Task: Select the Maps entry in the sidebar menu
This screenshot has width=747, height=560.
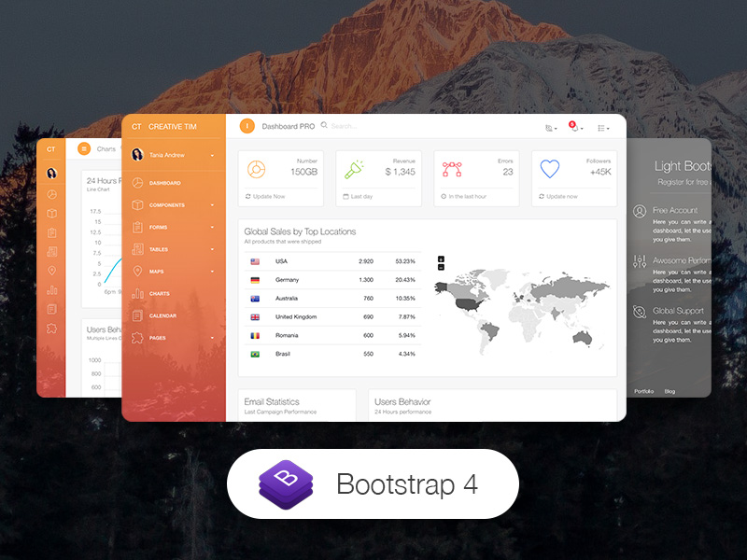Action: (159, 269)
